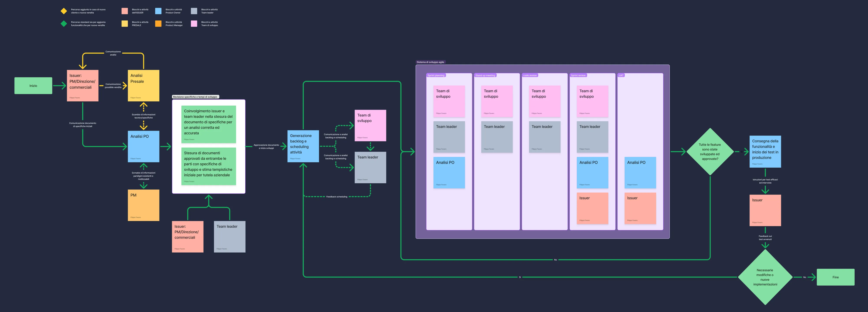Select the Product Owner blue legend swatch
Viewport: 868px width, 312px height.
[x=158, y=11]
